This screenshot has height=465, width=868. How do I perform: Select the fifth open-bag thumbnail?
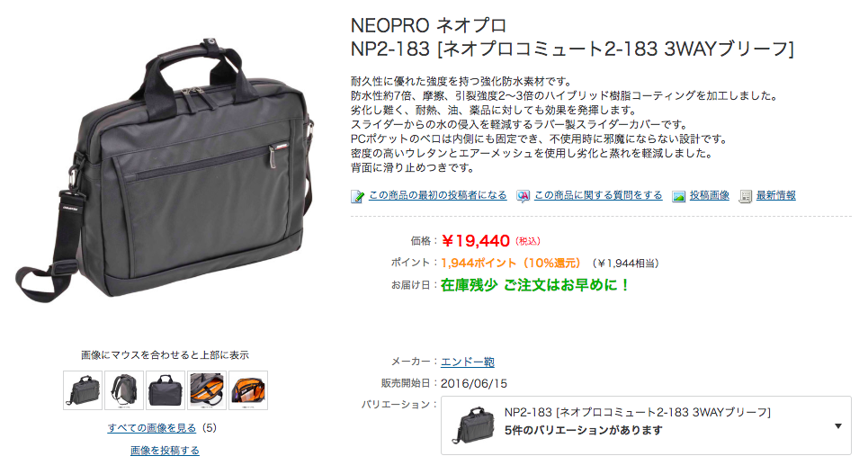point(248,390)
